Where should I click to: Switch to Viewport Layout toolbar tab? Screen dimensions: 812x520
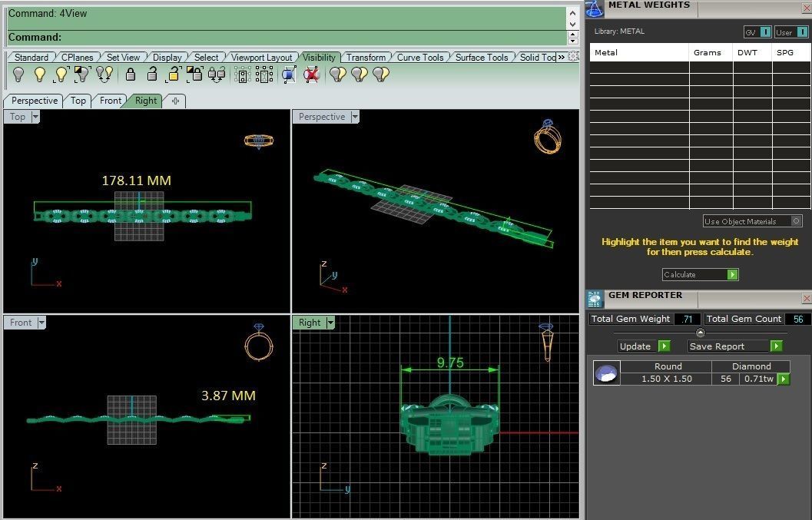[261, 58]
